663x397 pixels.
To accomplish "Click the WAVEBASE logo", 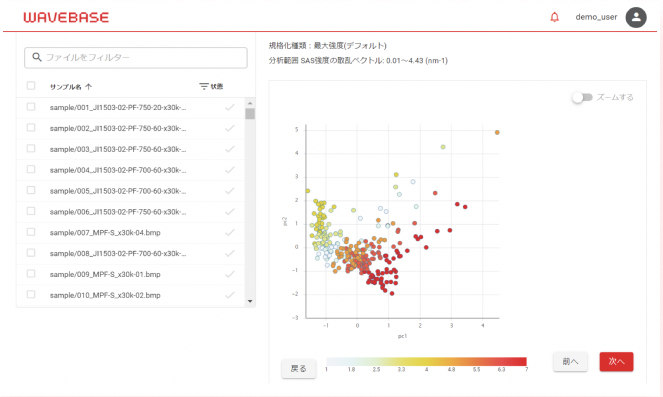I will pos(66,17).
